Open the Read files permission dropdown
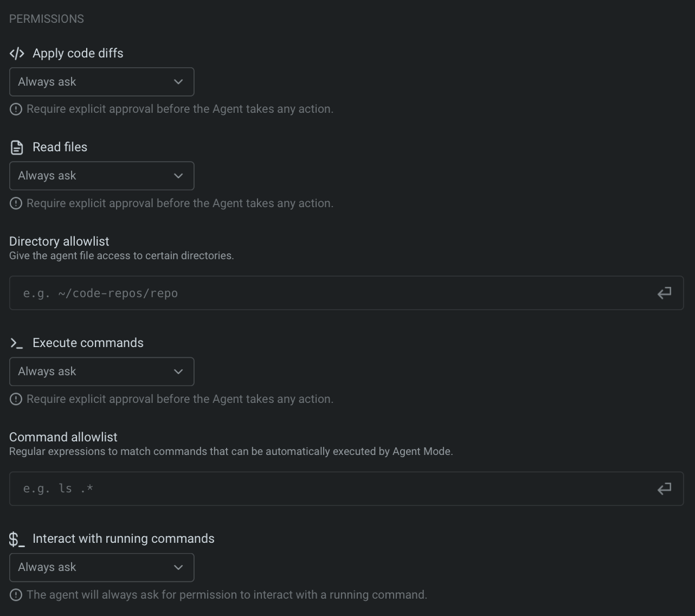695x616 pixels. pos(101,176)
